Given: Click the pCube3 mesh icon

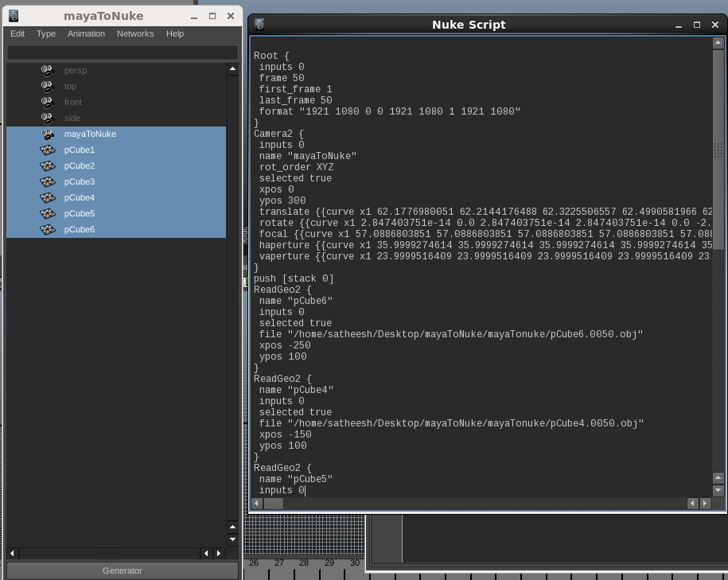Looking at the screenshot, I should [48, 181].
